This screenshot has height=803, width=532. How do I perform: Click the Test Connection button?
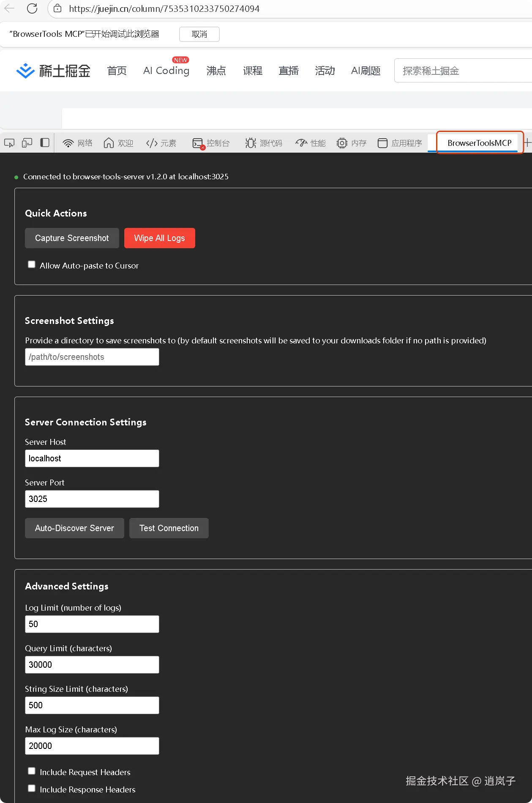tap(169, 528)
